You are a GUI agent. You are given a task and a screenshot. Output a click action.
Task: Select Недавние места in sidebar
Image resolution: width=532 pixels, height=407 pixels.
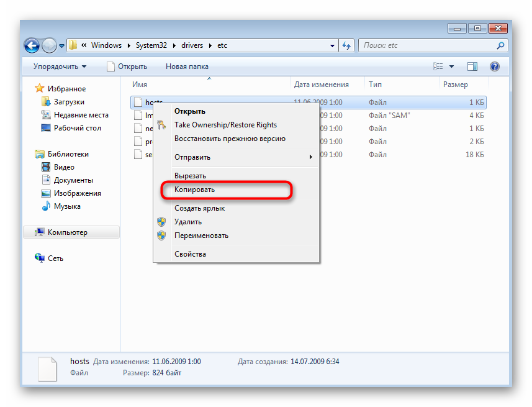81,115
